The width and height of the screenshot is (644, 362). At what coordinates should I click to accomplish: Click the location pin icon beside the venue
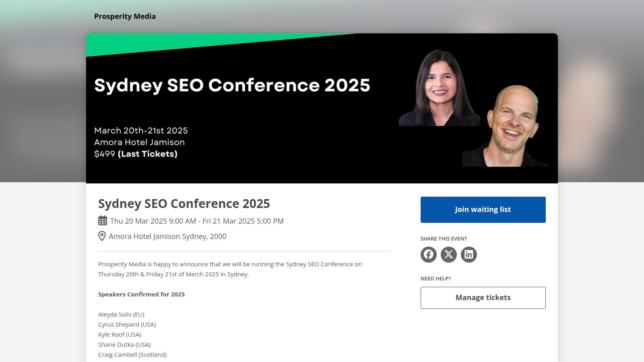(102, 236)
